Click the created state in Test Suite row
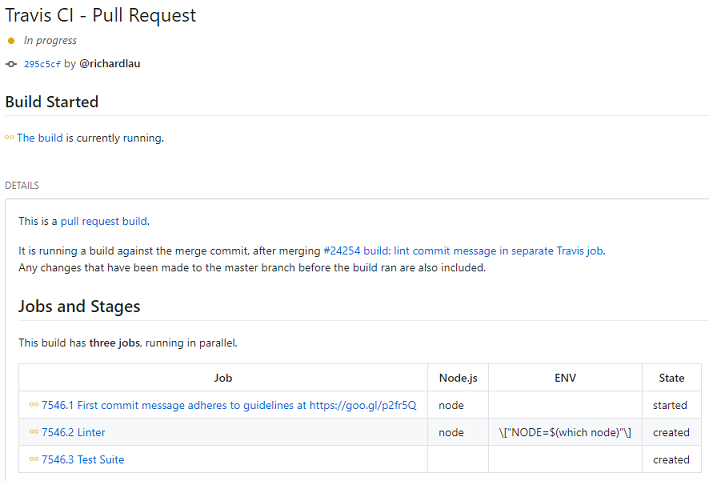 coord(671,460)
